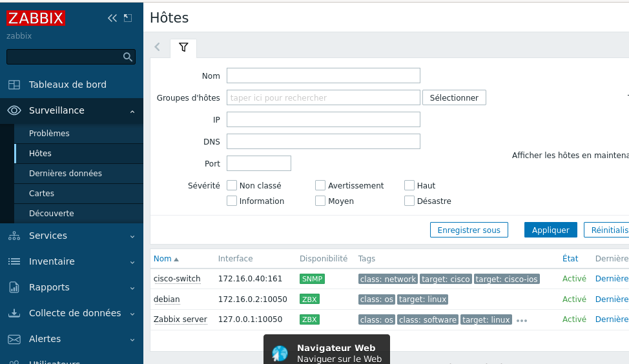This screenshot has width=629, height=364.
Task: Toggle the Désastre severity checkbox
Action: [x=409, y=201]
